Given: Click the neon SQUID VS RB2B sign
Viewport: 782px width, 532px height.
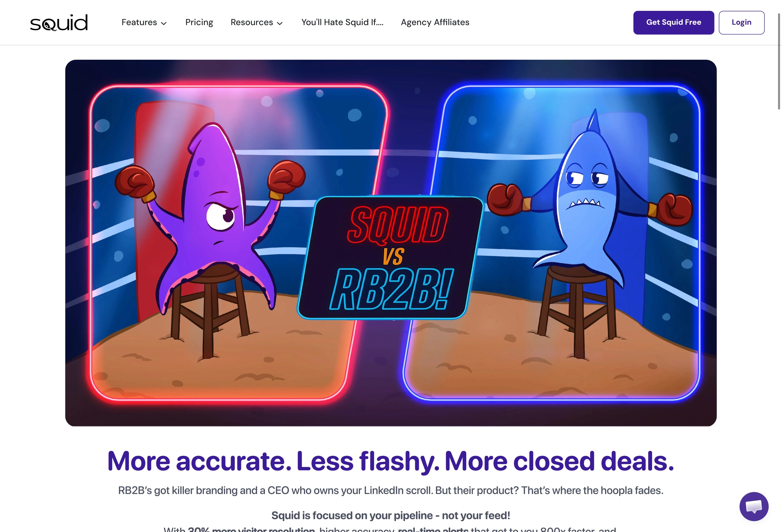Looking at the screenshot, I should pyautogui.click(x=391, y=258).
